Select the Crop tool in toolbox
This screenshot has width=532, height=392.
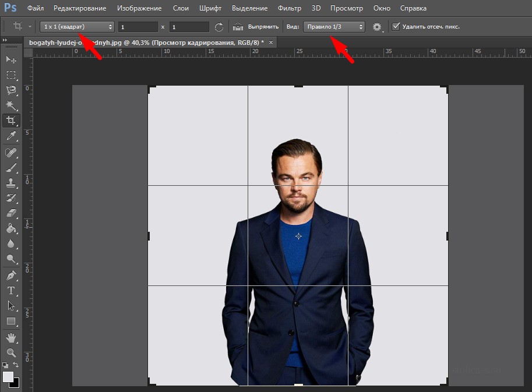(x=11, y=121)
